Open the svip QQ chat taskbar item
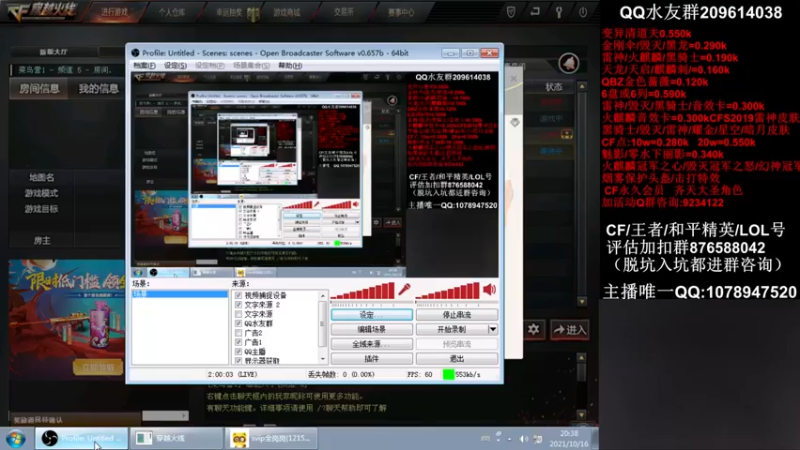This screenshot has width=800, height=450. 270,438
